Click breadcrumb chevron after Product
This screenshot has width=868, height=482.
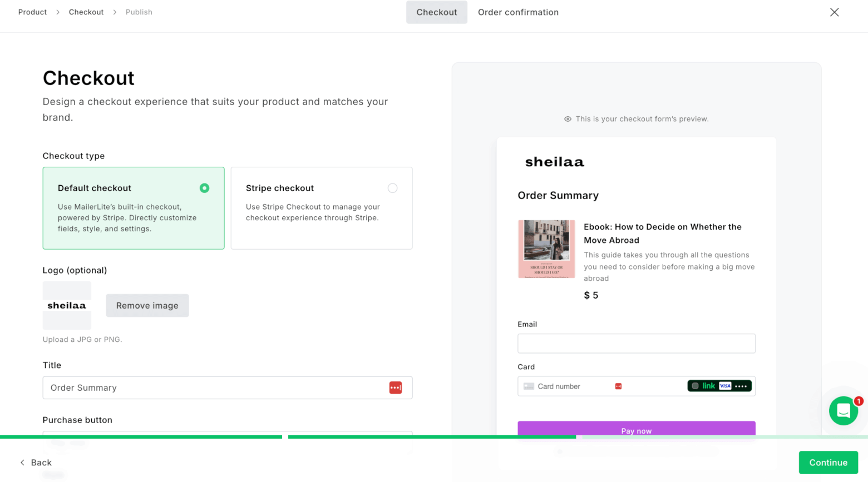58,12
